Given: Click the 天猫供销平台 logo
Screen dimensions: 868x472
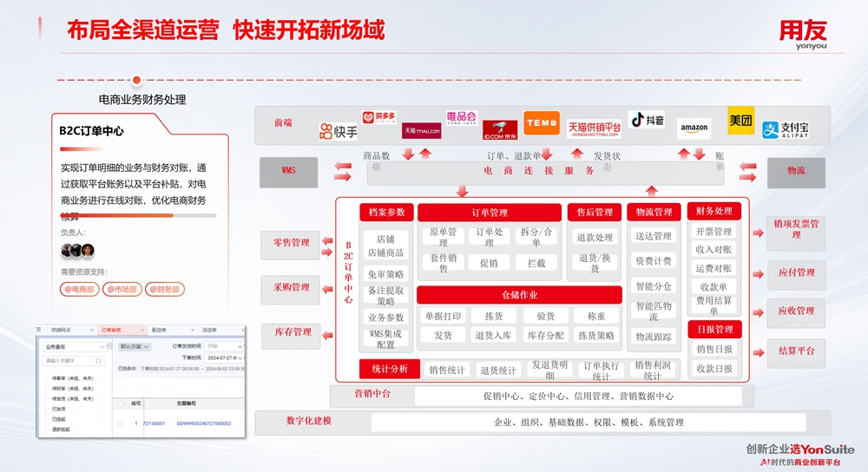Looking at the screenshot, I should (x=594, y=129).
